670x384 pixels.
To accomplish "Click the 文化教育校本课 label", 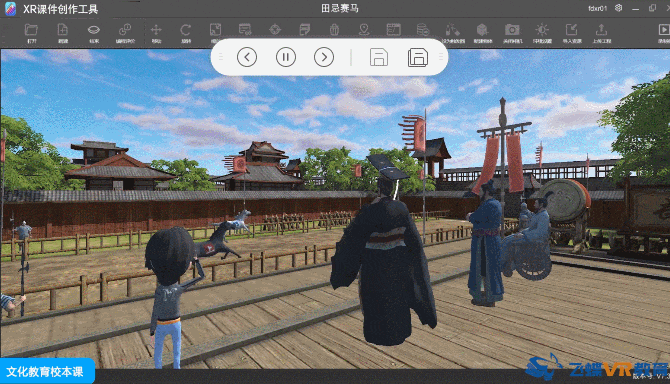I will tap(45, 372).
